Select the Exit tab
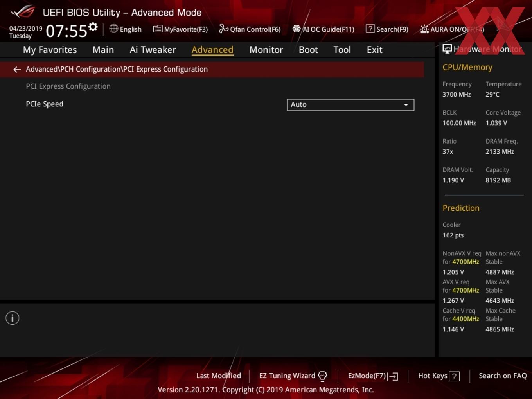The width and height of the screenshot is (532, 399). (x=374, y=50)
